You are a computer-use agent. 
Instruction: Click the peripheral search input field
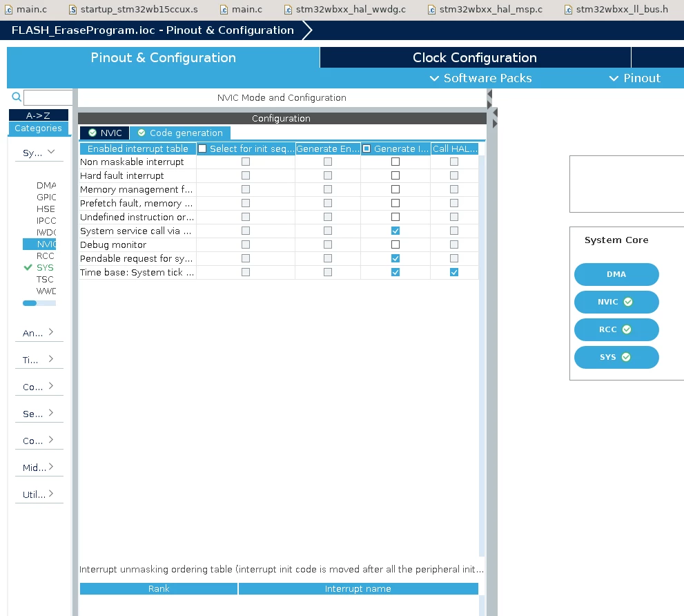tap(48, 97)
